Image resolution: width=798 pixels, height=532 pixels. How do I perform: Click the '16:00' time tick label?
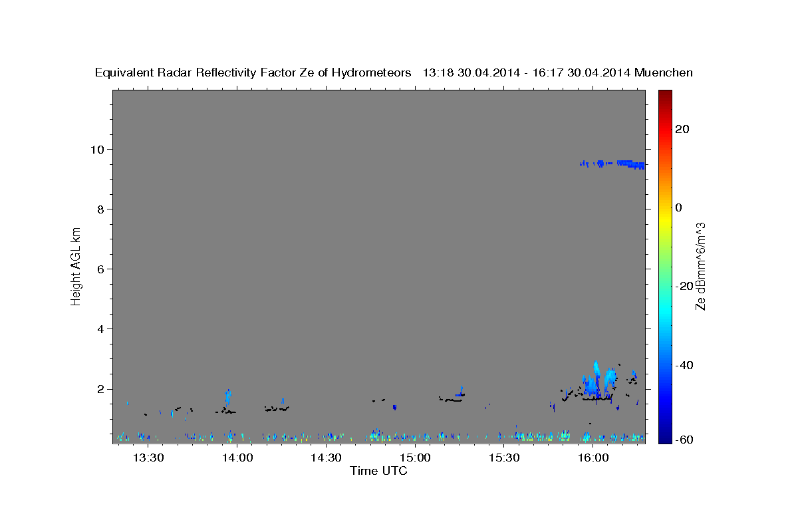[x=594, y=458]
